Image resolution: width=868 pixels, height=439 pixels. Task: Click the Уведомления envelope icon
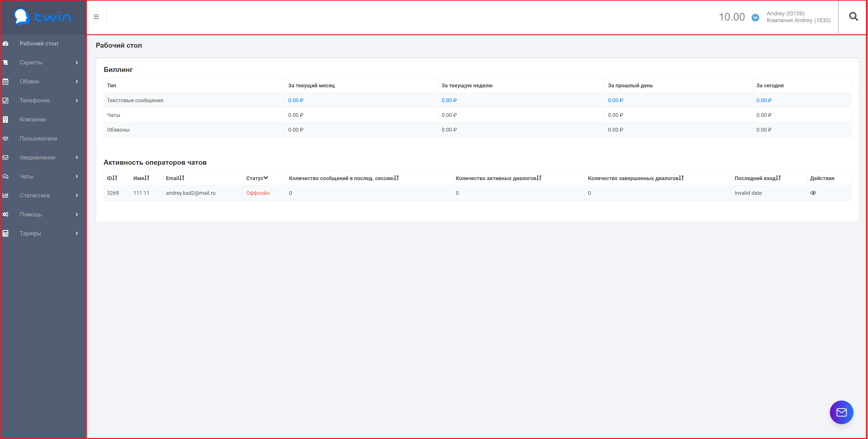click(6, 158)
